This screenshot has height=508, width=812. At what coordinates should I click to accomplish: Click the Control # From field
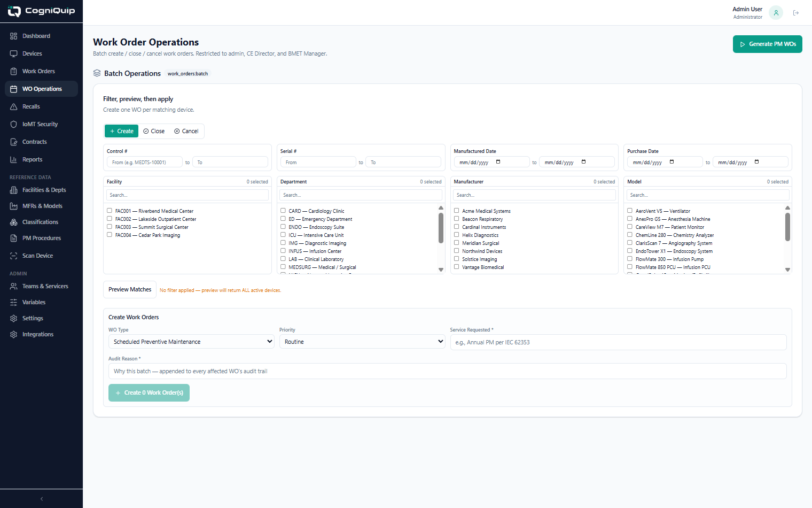tap(145, 162)
